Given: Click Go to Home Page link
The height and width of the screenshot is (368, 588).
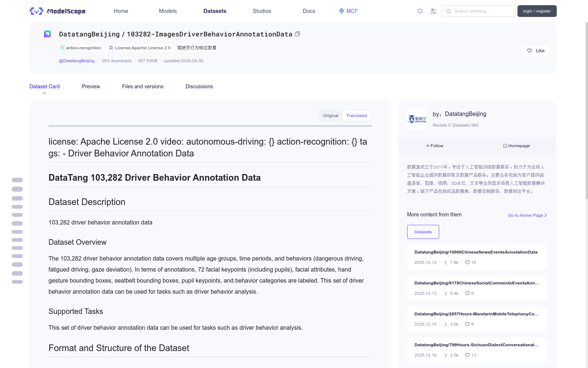Looking at the screenshot, I should (x=527, y=215).
